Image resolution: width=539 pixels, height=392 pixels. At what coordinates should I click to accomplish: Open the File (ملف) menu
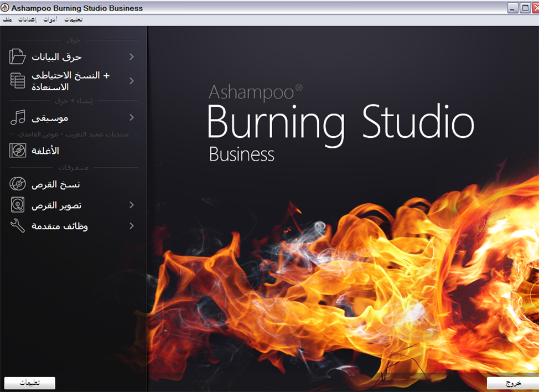click(x=7, y=19)
